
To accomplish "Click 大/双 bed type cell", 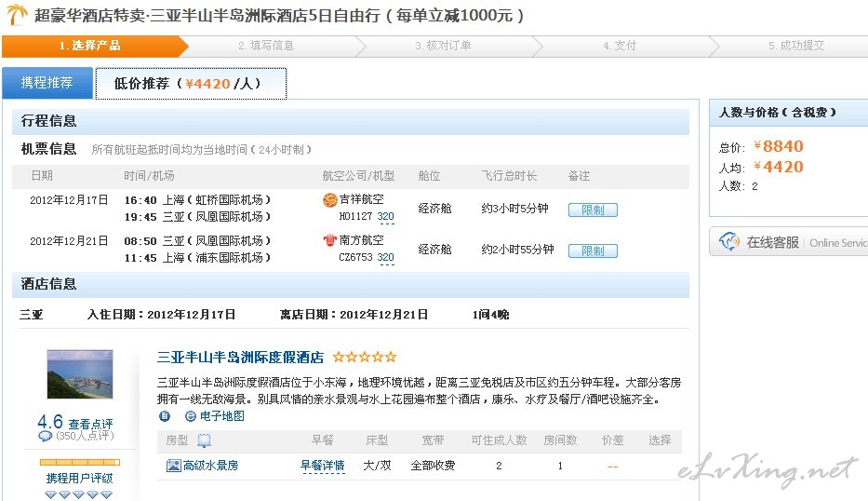I will [x=377, y=466].
